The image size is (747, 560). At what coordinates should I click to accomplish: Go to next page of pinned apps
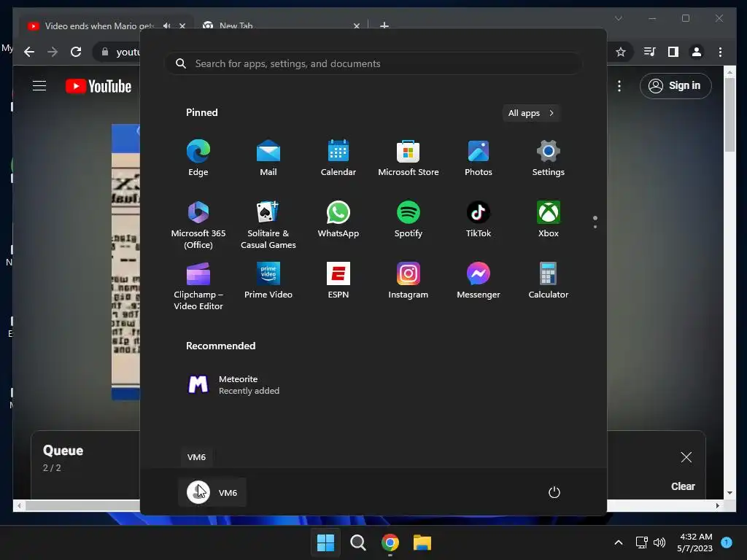click(595, 227)
